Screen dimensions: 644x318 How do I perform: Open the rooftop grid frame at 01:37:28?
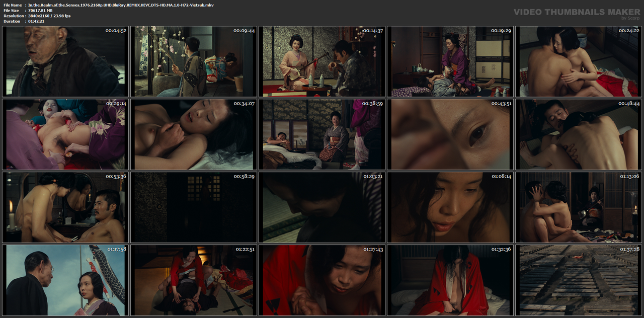pos(578,280)
